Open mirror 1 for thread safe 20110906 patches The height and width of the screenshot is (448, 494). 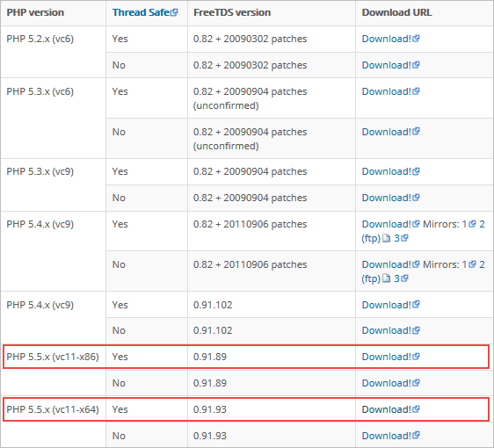[465, 224]
